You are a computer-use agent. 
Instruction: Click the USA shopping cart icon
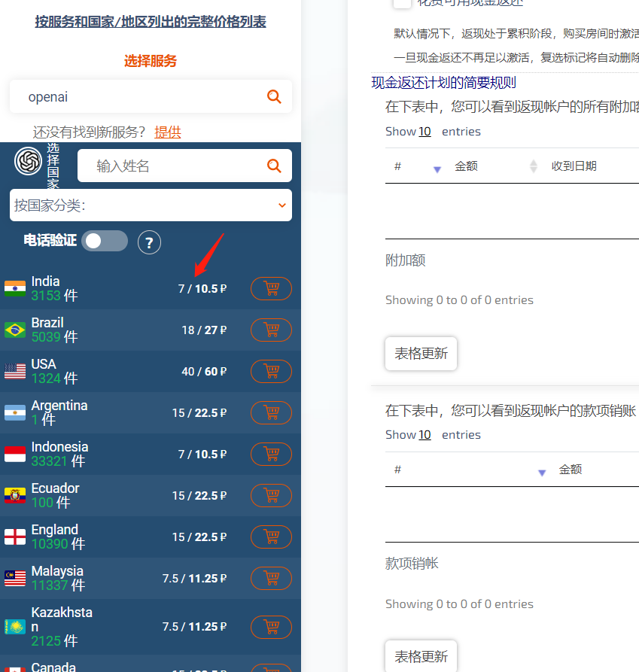pos(271,371)
